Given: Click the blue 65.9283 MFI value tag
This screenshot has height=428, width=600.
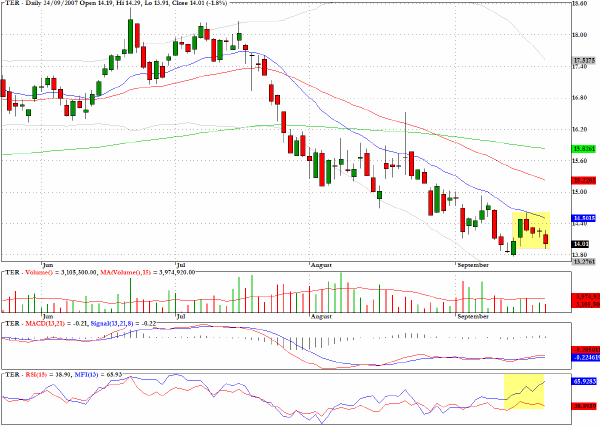Looking at the screenshot, I should coord(584,382).
